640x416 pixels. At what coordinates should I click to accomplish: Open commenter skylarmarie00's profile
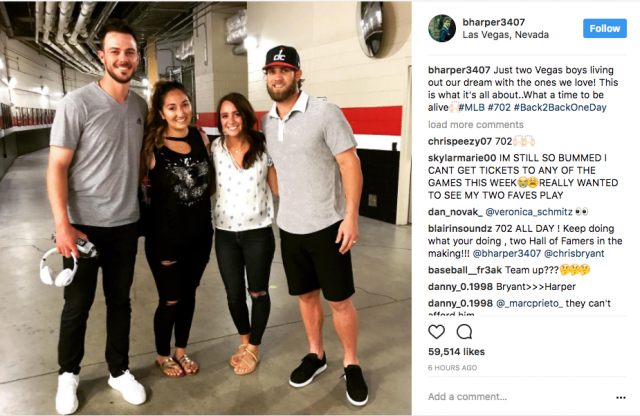click(462, 158)
